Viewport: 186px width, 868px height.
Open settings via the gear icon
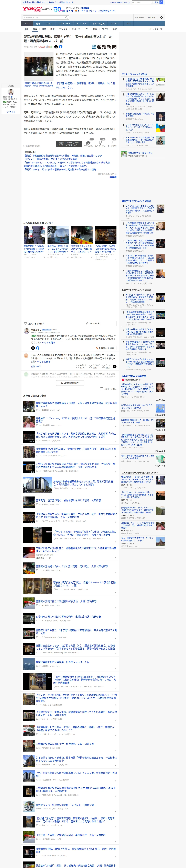coord(161,18)
